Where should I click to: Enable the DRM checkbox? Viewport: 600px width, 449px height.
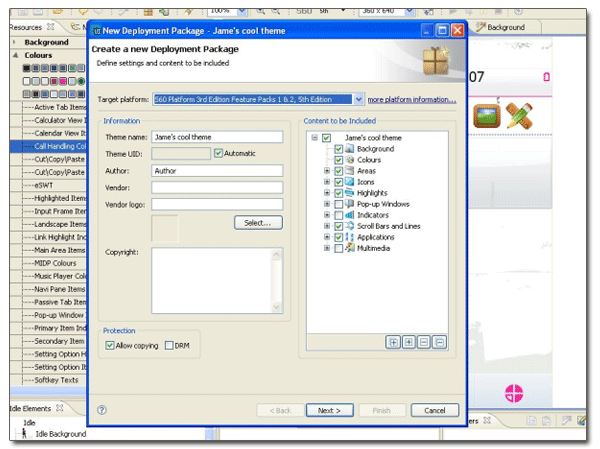169,345
